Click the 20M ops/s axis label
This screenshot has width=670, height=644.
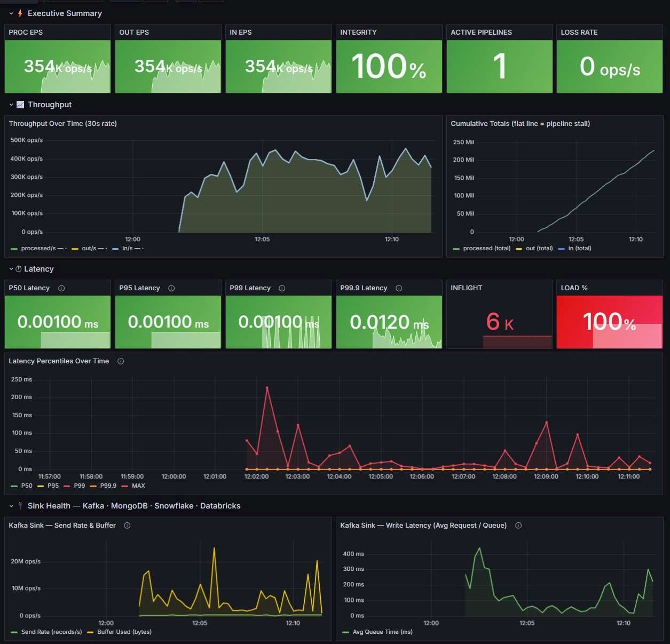point(26,561)
